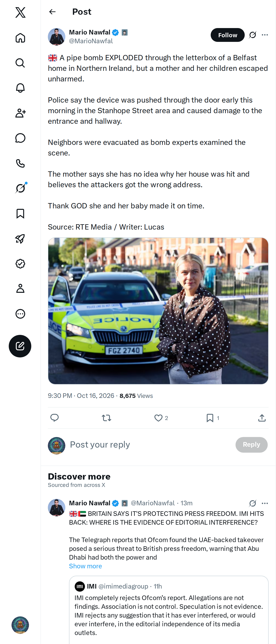Follow Mario Nawfal
This screenshot has height=644, width=276.
(x=227, y=35)
